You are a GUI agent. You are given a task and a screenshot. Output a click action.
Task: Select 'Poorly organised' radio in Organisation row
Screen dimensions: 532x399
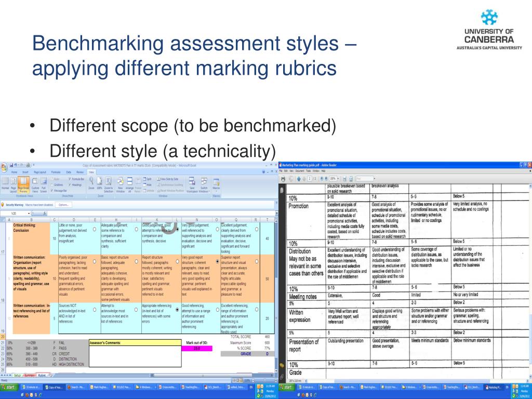tap(95, 262)
